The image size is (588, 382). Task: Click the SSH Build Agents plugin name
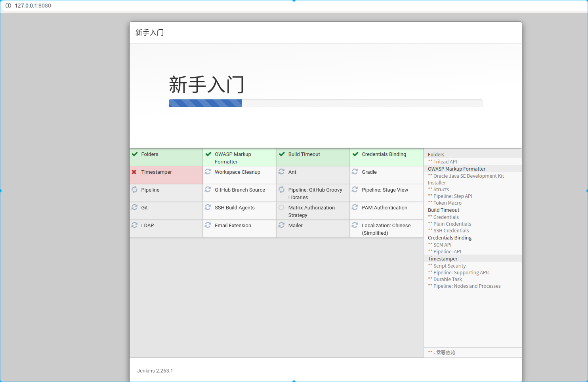coord(235,208)
